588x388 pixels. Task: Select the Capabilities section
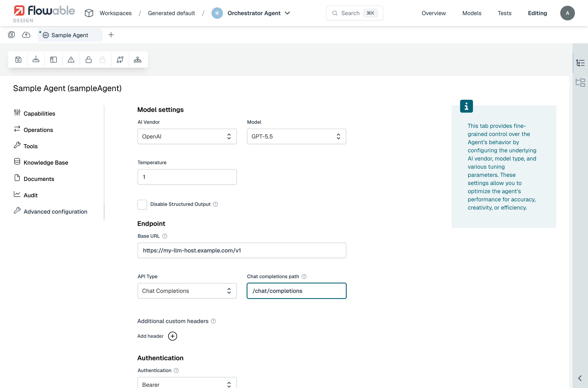[x=35, y=113]
